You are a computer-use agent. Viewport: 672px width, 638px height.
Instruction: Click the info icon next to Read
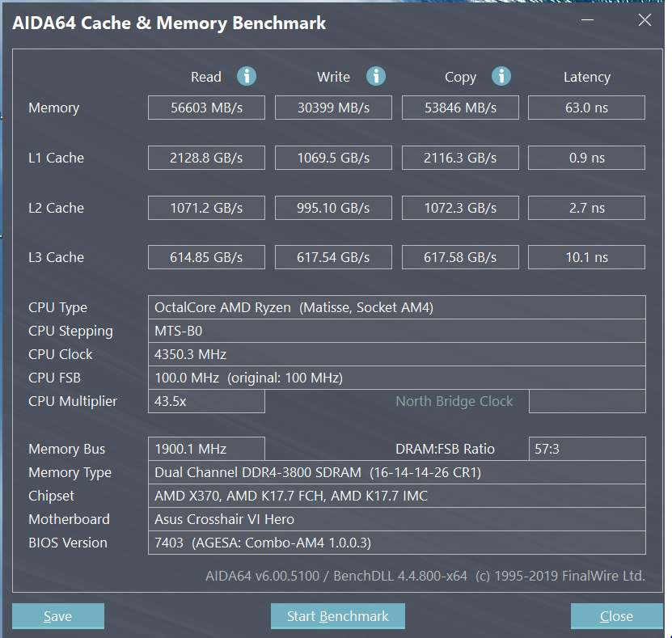(x=247, y=76)
